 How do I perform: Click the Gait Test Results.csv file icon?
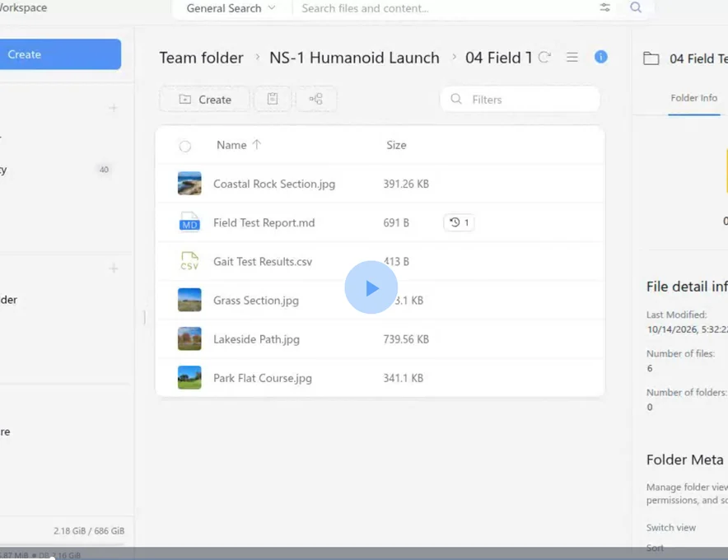click(189, 261)
